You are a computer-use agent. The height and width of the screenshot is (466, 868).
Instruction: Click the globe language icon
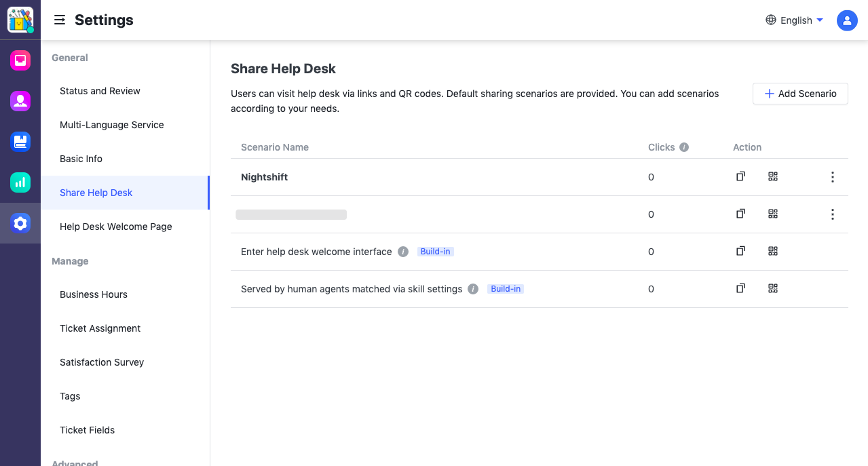point(771,20)
